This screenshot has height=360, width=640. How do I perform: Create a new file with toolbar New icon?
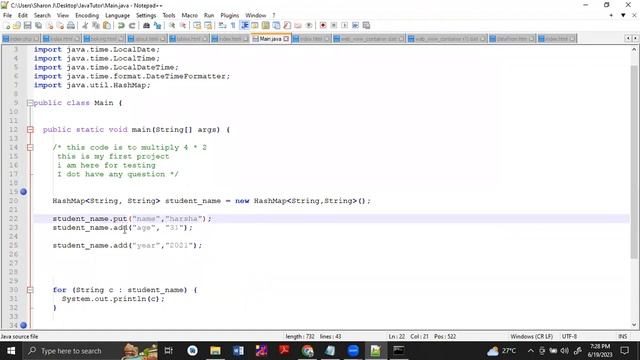[x=7, y=26]
